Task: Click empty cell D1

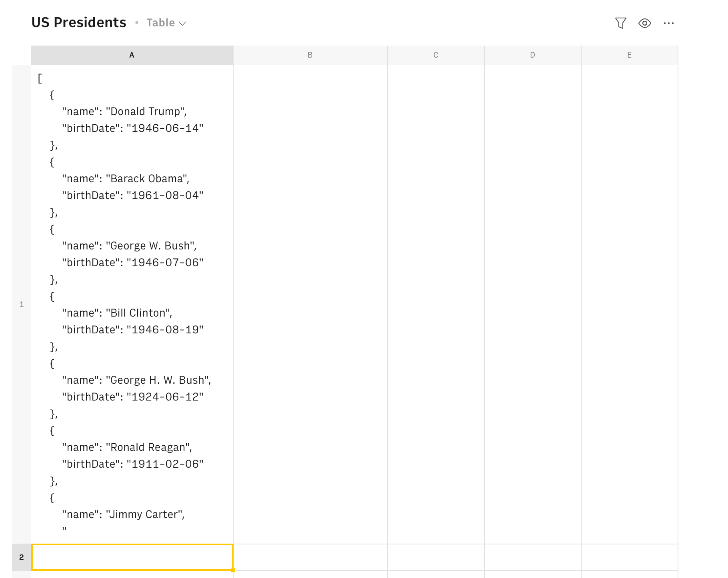Action: [533, 304]
